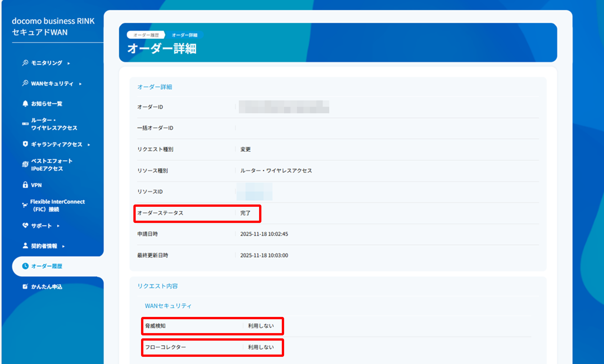Go to オーダー履歴 breadcrumb tab
The width and height of the screenshot is (604, 364).
[x=146, y=35]
